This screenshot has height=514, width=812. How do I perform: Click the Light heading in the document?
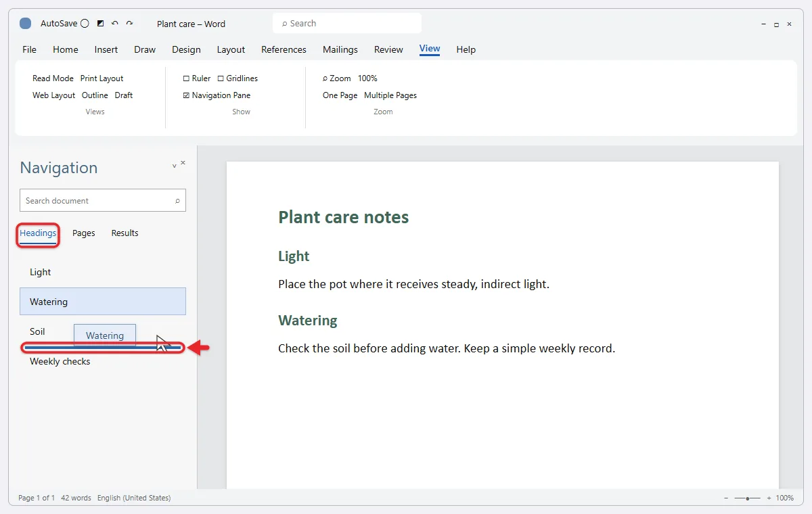(x=294, y=256)
